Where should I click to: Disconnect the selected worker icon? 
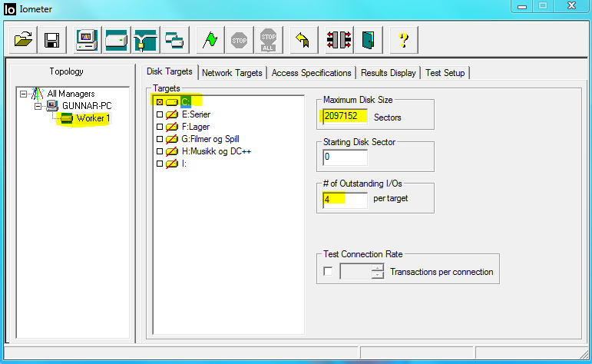pos(339,40)
